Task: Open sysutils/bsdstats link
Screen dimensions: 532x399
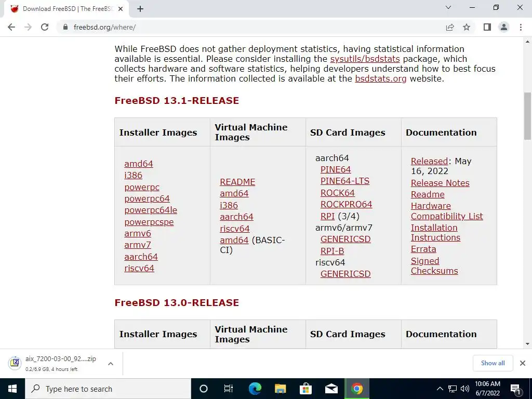Action: (x=365, y=59)
